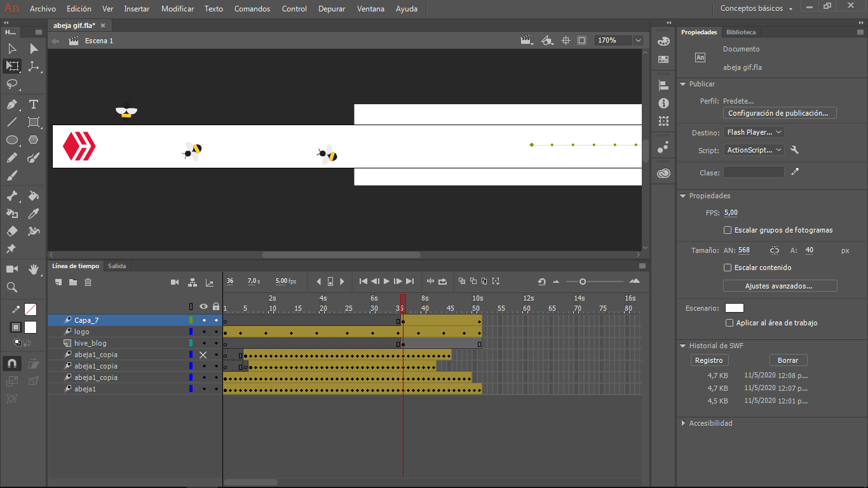This screenshot has width=868, height=488.
Task: Open the Align panel icon
Action: point(663,85)
